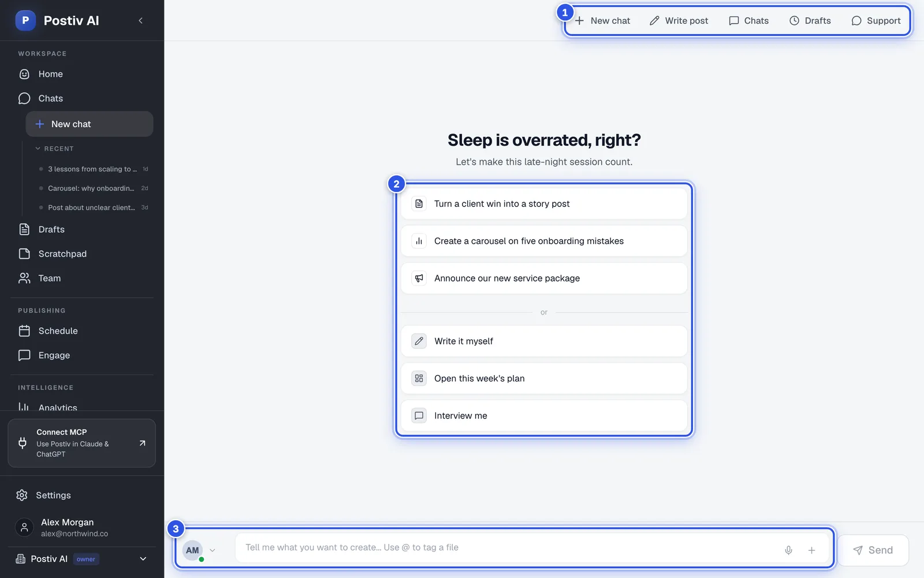This screenshot has width=924, height=578.
Task: Open Drafts from the top bar
Action: tap(810, 21)
